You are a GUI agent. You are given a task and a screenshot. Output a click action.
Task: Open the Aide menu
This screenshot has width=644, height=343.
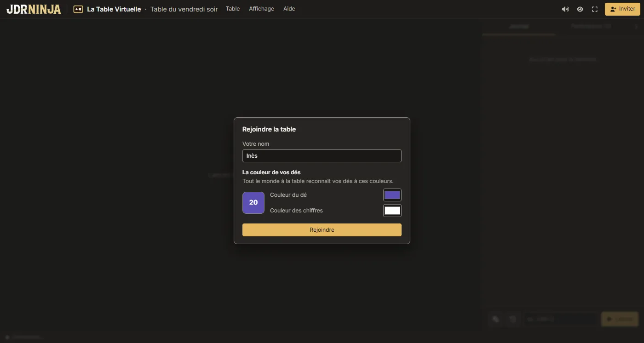click(289, 9)
